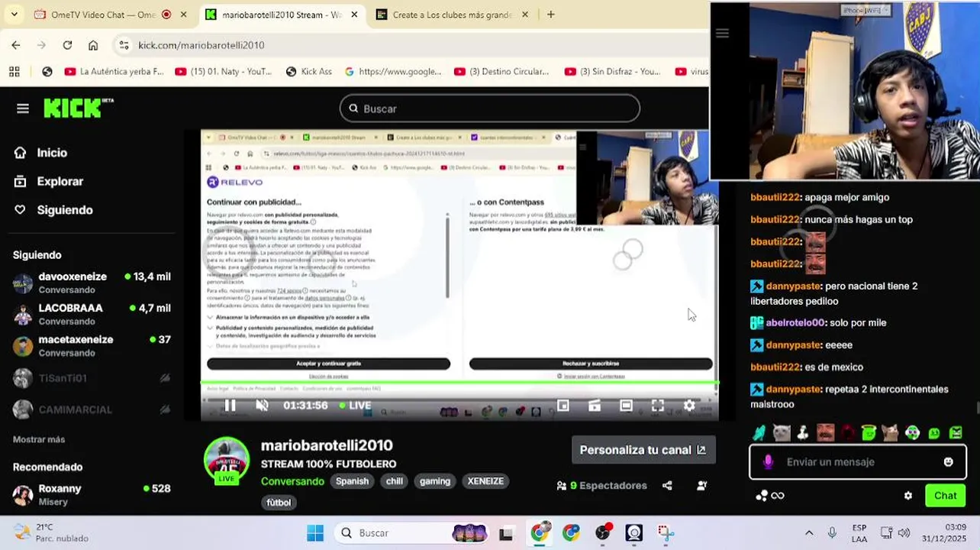Open the user follow icon beside share
The width and height of the screenshot is (980, 550).
702,485
